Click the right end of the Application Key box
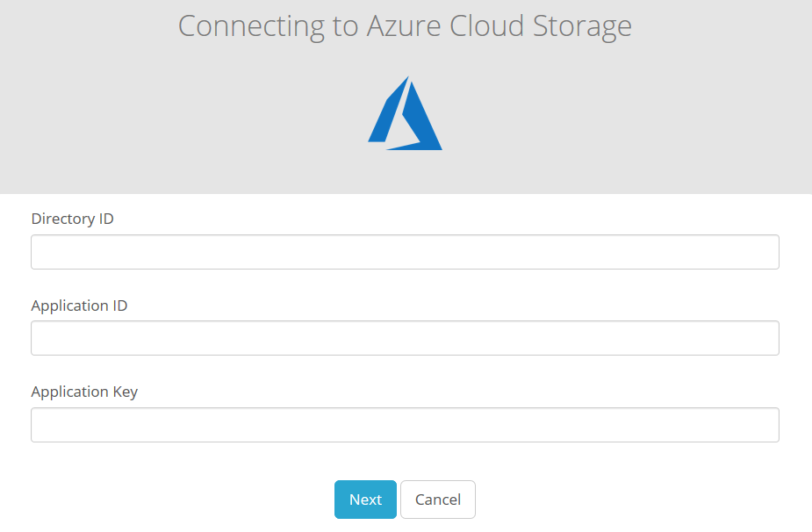The height and width of the screenshot is (532, 812). click(764, 425)
